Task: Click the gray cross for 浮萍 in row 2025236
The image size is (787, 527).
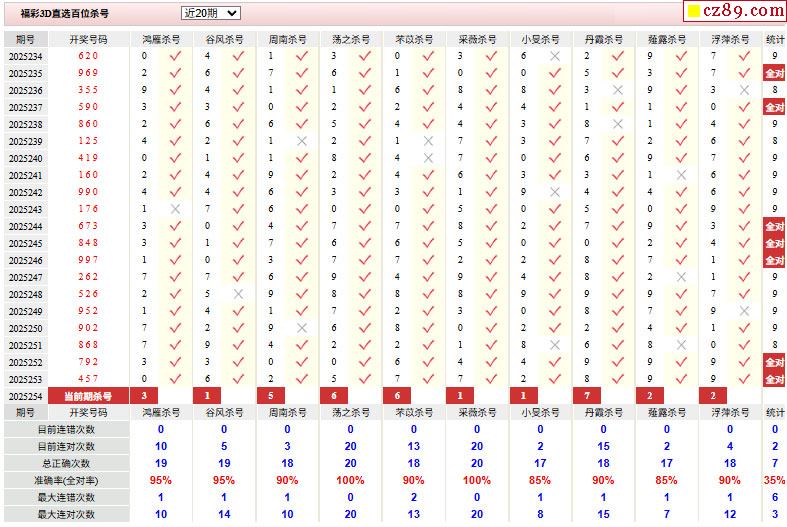Action: [744, 90]
